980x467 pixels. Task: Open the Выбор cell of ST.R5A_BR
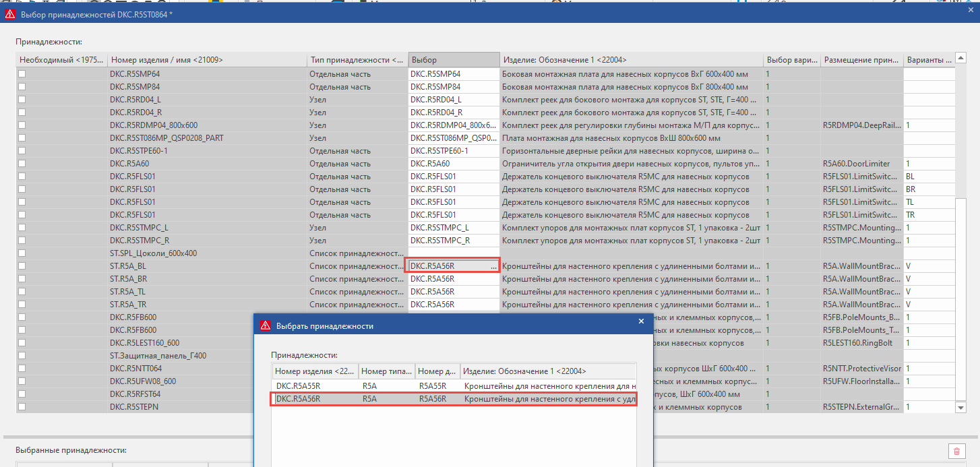[x=454, y=279]
